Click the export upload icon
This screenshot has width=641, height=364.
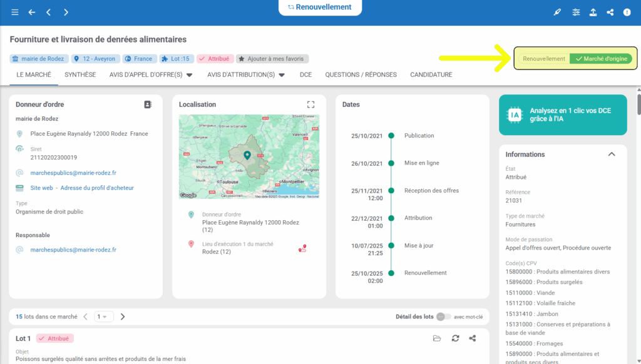click(593, 13)
